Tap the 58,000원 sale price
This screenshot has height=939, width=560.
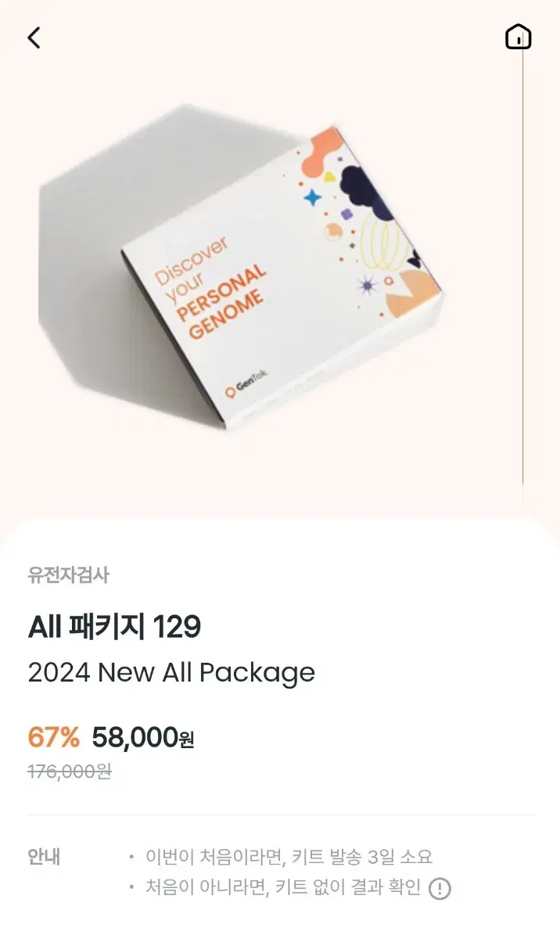click(x=143, y=737)
